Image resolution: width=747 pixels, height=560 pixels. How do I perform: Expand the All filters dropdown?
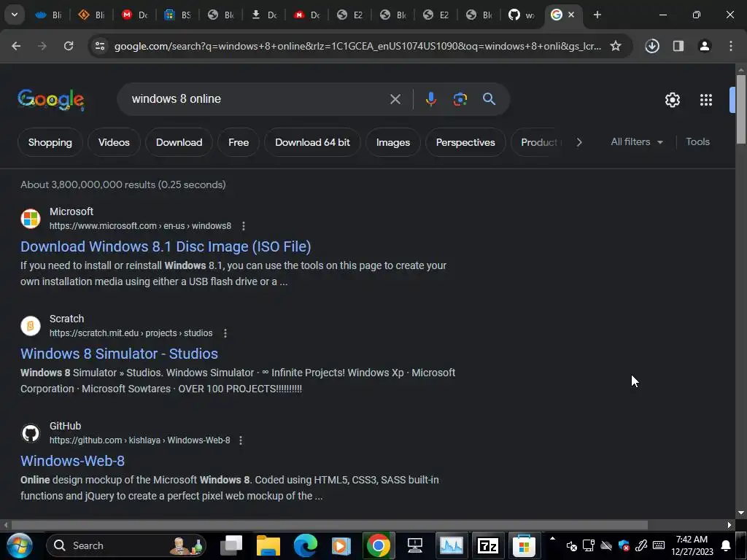637,142
